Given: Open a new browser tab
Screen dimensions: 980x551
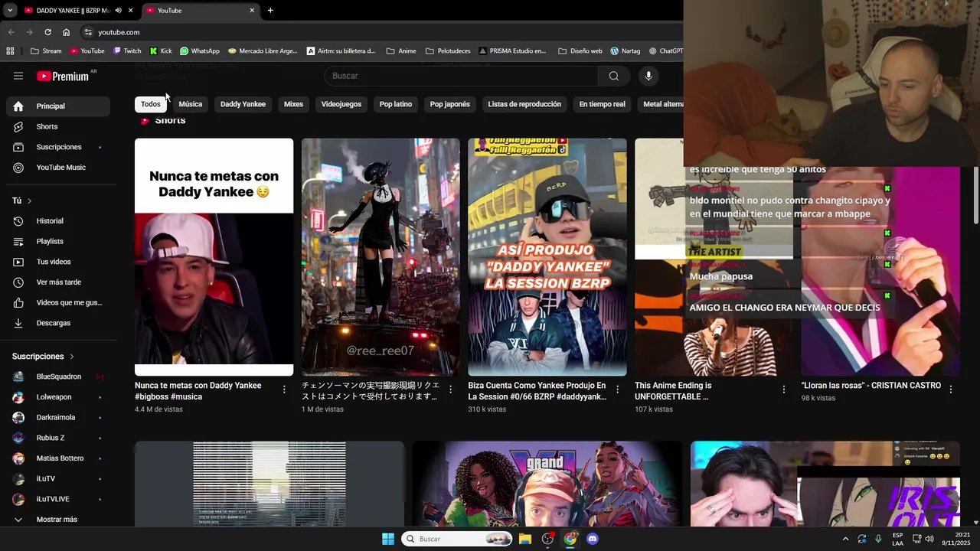Looking at the screenshot, I should tap(270, 11).
